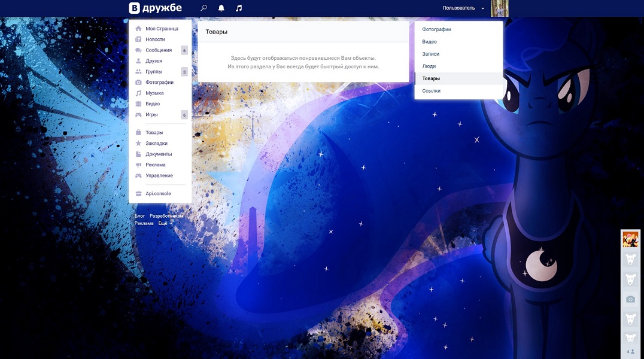This screenshot has height=359, width=644.
Task: Click the Блог footer link
Action: pos(139,216)
